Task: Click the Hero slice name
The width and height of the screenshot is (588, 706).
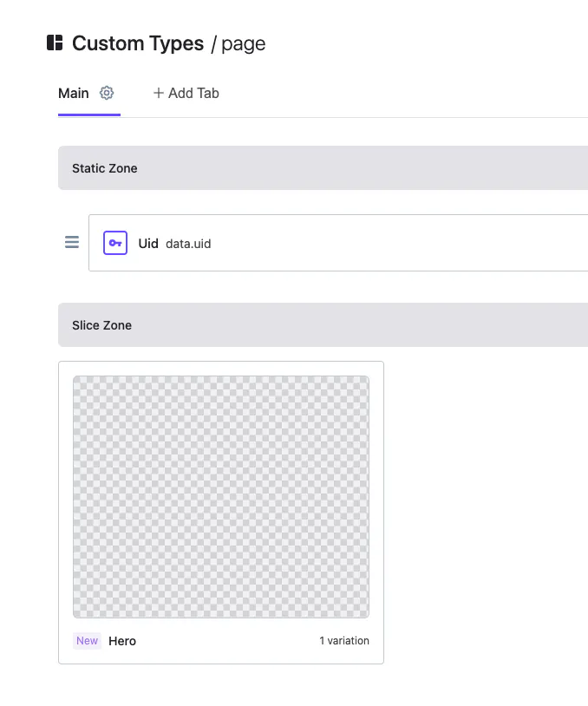Action: coord(122,641)
